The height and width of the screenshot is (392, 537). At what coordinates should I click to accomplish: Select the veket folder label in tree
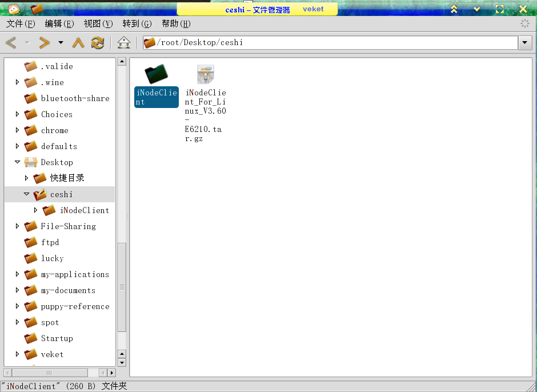point(52,354)
